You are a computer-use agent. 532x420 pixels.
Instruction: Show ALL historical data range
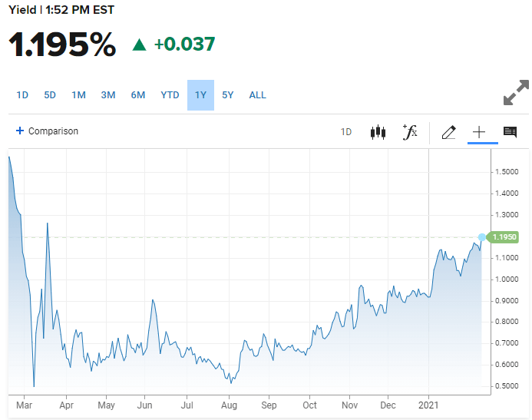[x=257, y=95]
